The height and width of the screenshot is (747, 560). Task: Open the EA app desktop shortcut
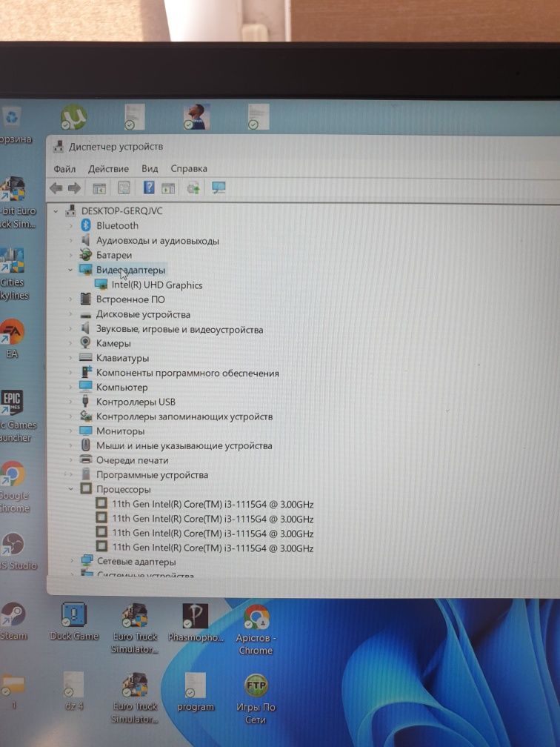(12, 332)
